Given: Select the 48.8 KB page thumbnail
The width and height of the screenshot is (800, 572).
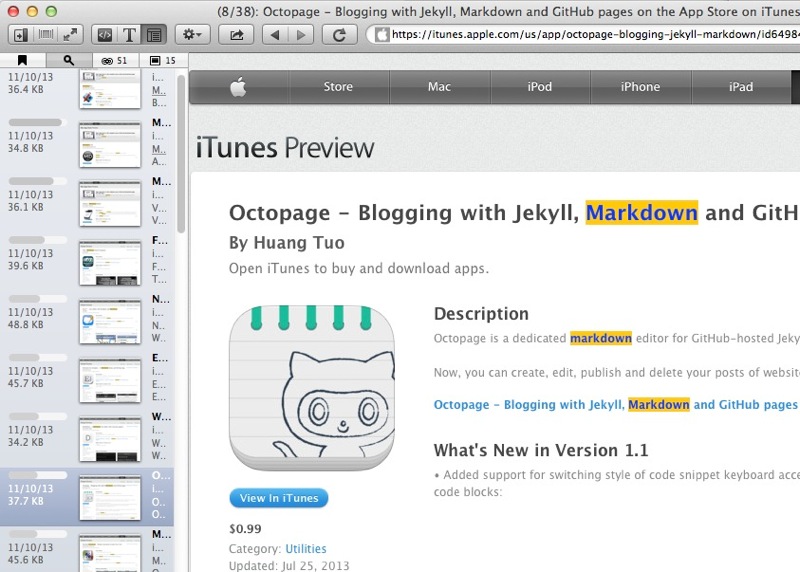Looking at the screenshot, I should [110, 321].
